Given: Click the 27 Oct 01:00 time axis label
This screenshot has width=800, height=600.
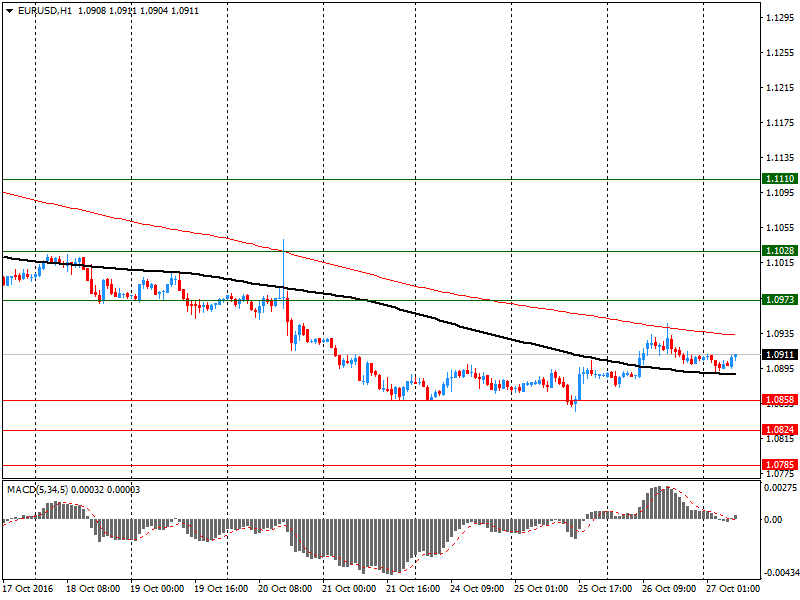Looking at the screenshot, I should 733,589.
